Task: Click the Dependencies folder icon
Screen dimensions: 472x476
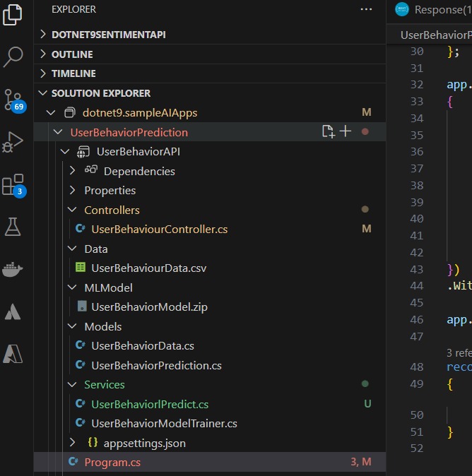Action: [x=91, y=169]
